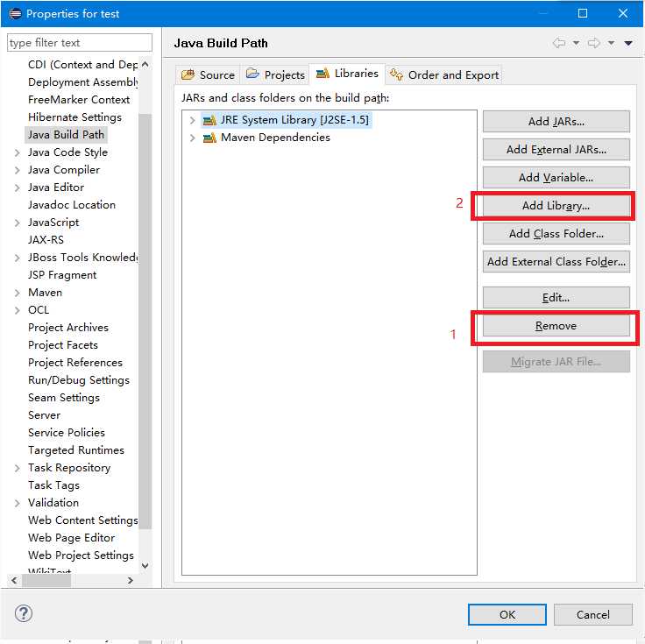Open the forward history dropdown arrow

(612, 43)
